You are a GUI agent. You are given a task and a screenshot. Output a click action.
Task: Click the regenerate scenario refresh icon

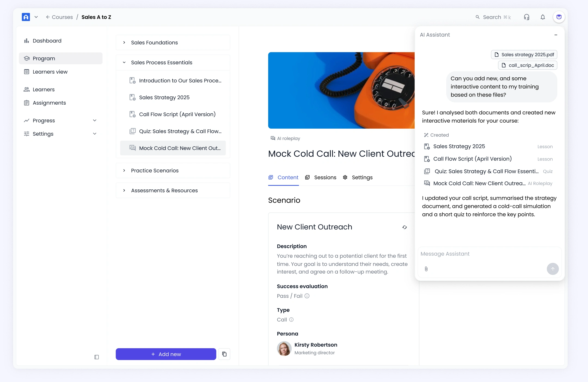405,227
